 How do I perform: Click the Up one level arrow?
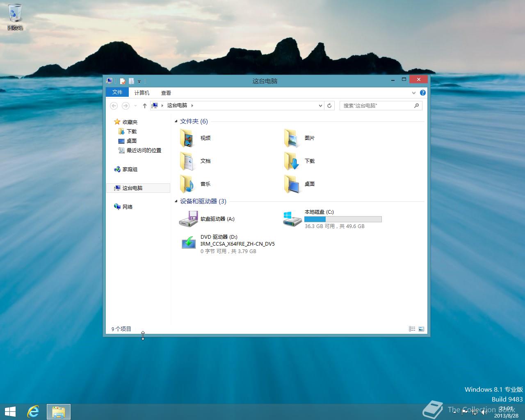point(145,106)
